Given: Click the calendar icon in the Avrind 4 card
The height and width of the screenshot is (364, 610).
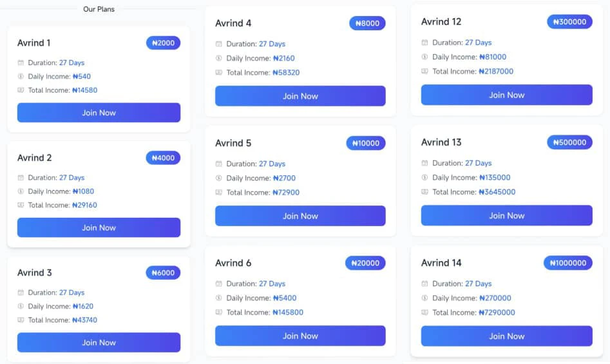Looking at the screenshot, I should click(x=218, y=44).
